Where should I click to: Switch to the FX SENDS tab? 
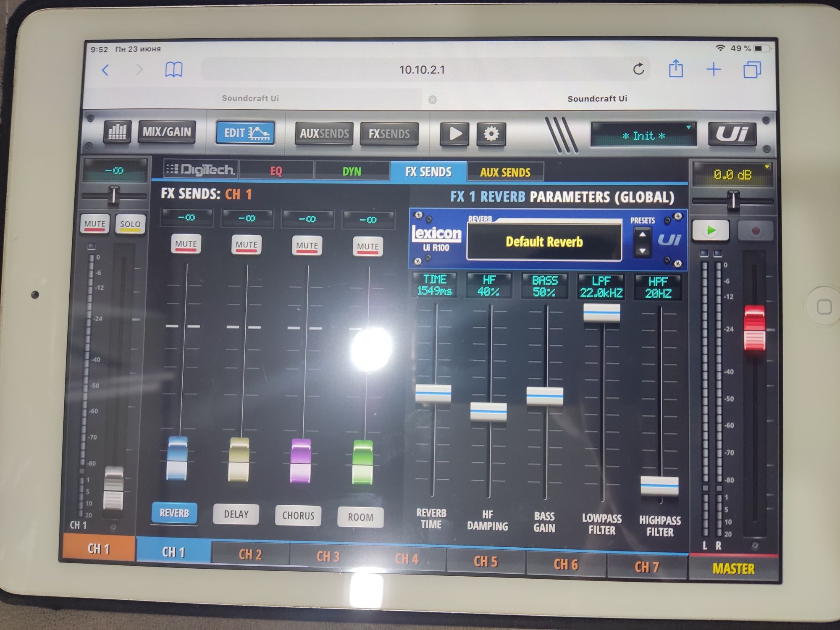tap(428, 172)
